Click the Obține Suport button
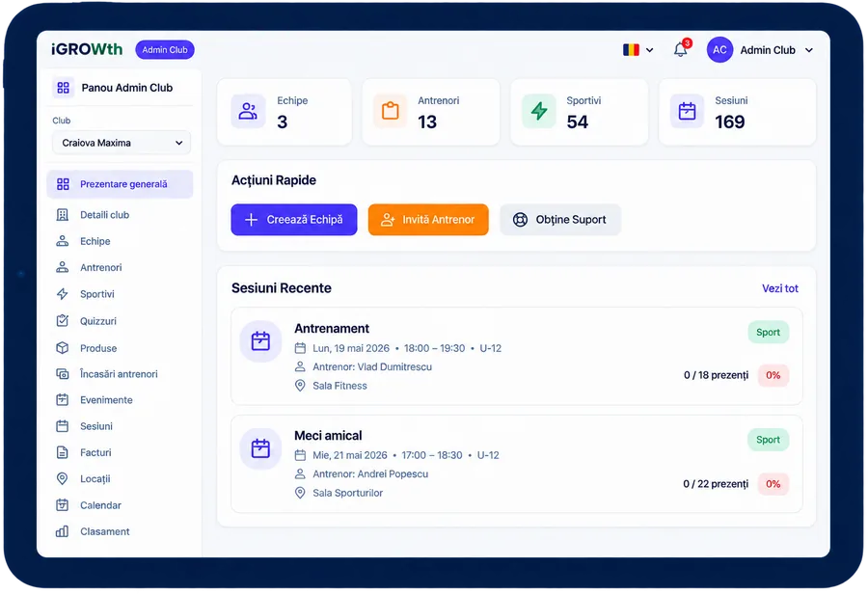Screen dimensions: 868x594 pos(560,220)
